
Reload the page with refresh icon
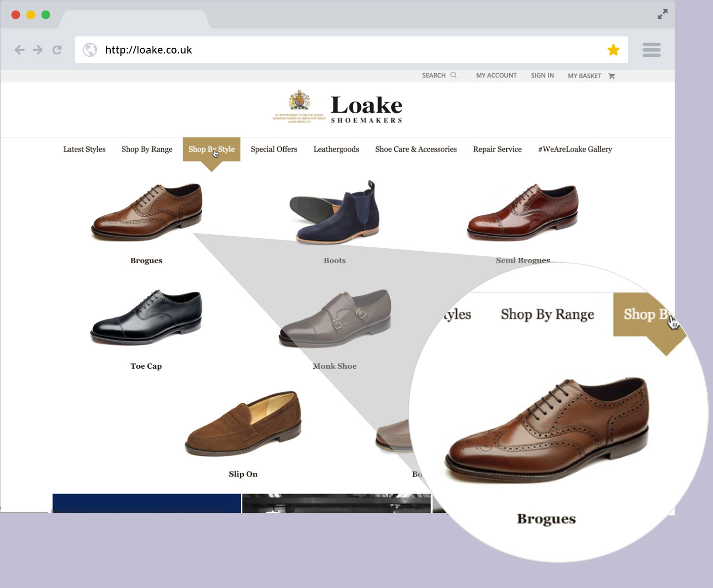[x=57, y=50]
